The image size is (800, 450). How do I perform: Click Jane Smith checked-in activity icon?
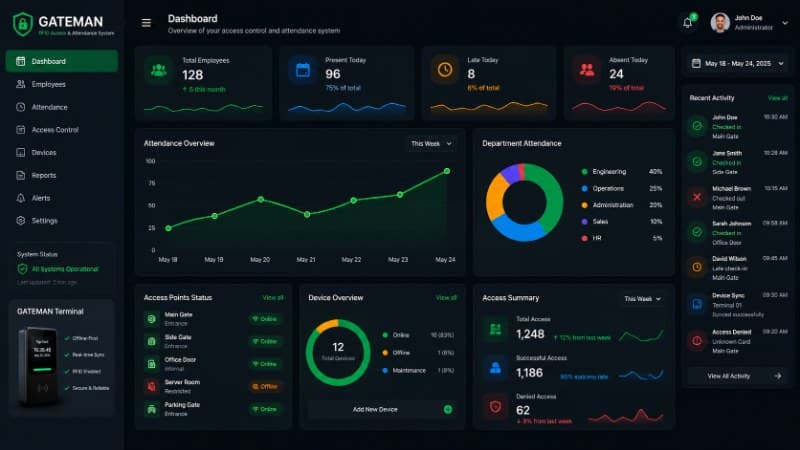697,162
